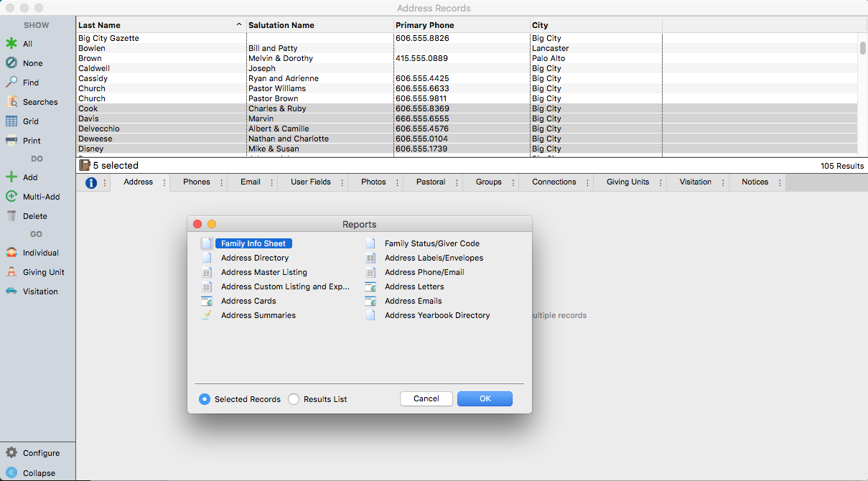Select the Selected Records radio button

205,399
